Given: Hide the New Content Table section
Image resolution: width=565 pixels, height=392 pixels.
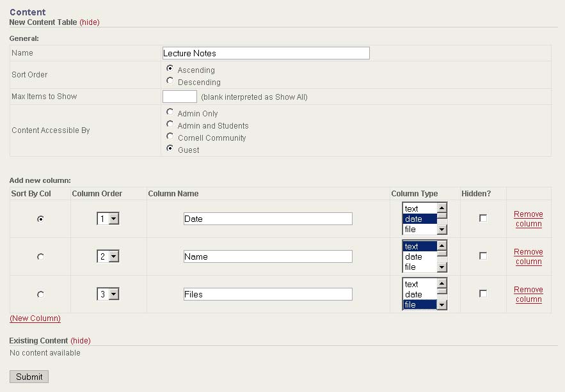Looking at the screenshot, I should pos(90,22).
